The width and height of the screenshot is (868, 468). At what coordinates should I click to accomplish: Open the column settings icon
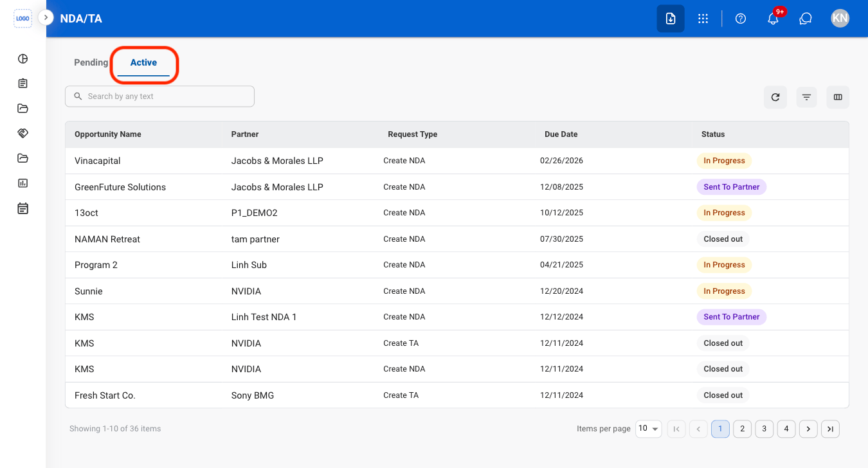tap(838, 97)
